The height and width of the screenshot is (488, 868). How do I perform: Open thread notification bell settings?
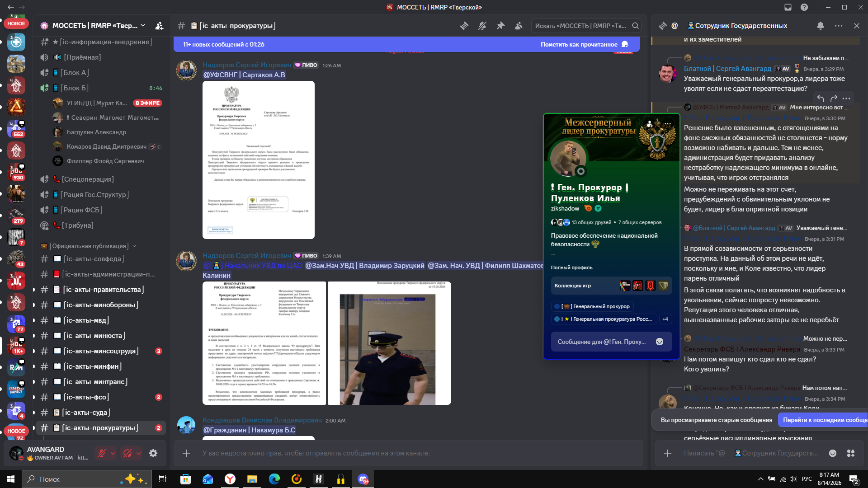click(821, 26)
